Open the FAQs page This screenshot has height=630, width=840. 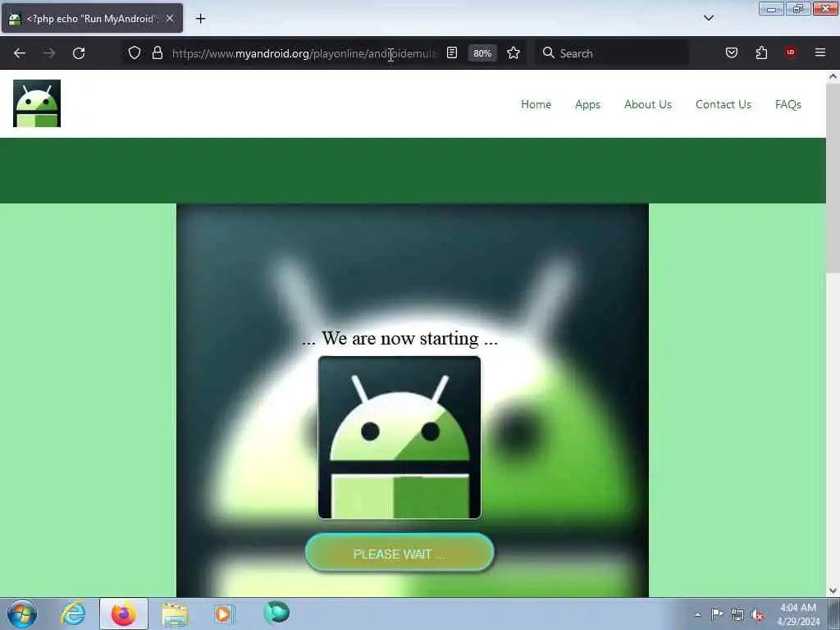click(787, 104)
